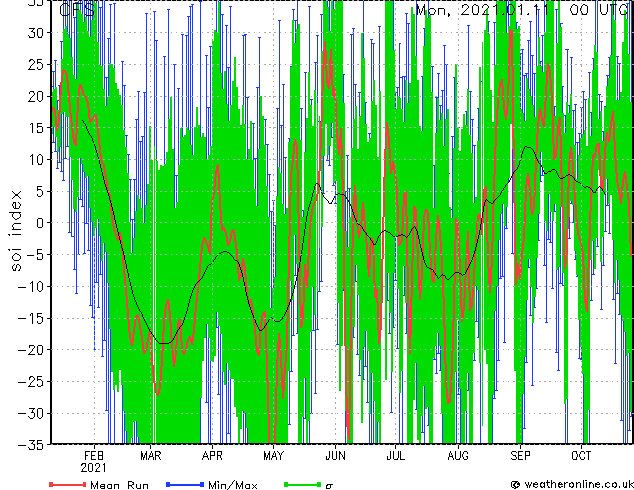This screenshot has height=490, width=634.
Task: Click the -25 y-axis value
Action: click(32, 382)
